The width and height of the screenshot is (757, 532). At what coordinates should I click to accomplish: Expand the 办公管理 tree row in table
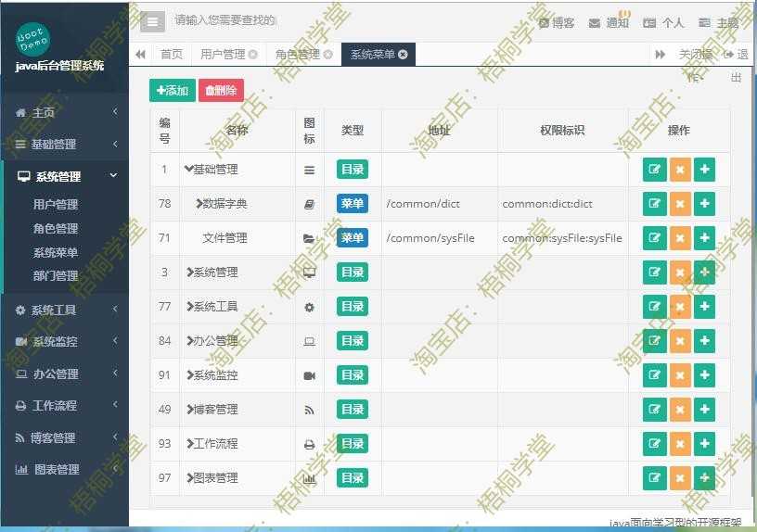190,340
